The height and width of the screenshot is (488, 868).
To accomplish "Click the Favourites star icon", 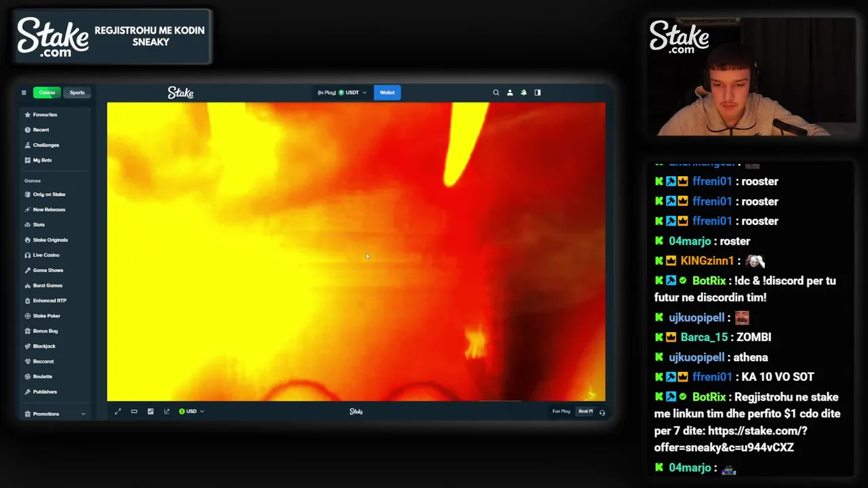I will [x=28, y=115].
